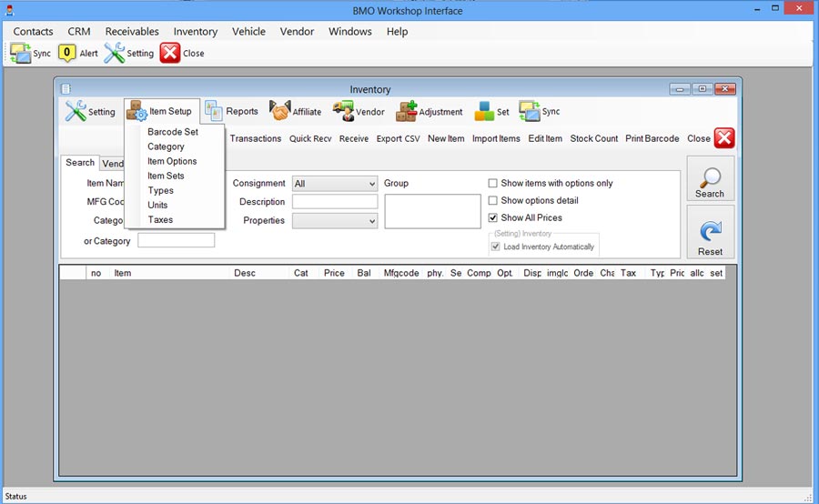This screenshot has height=504, width=819.
Task: Open the Reports icon in the Inventory toolbar
Action: 214,111
